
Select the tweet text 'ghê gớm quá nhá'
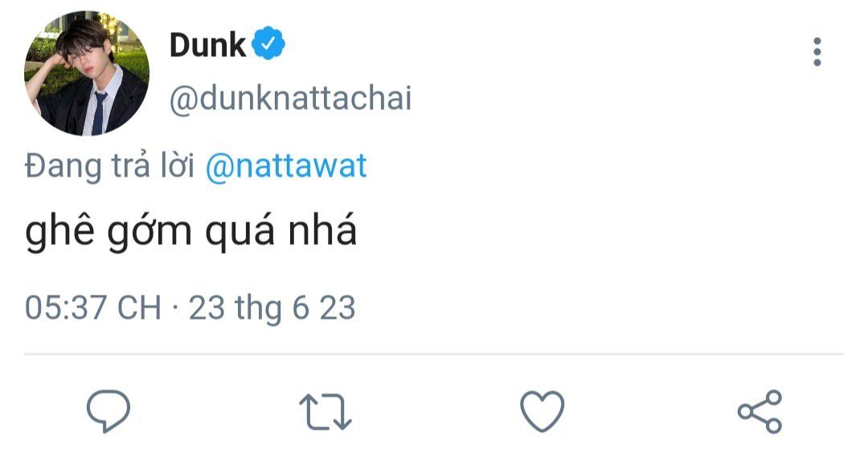[191, 230]
